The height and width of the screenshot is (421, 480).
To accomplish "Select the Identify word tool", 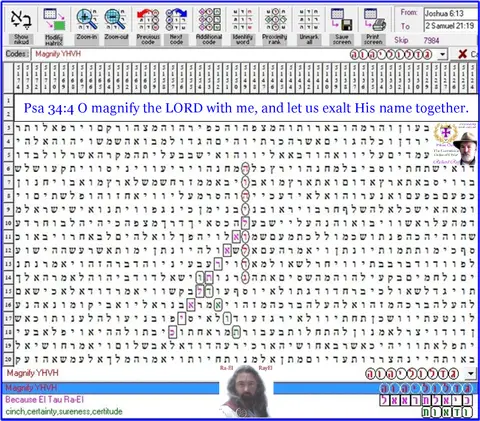I will coord(242,19).
